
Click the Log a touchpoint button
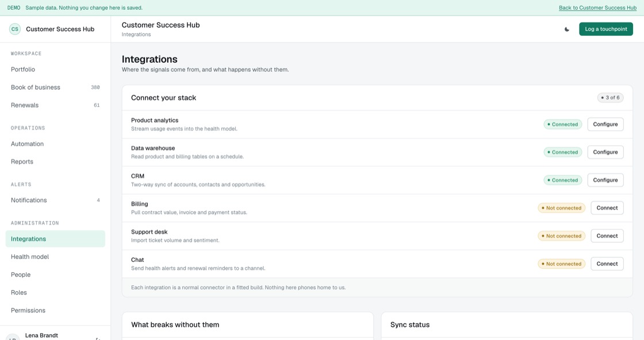click(606, 29)
